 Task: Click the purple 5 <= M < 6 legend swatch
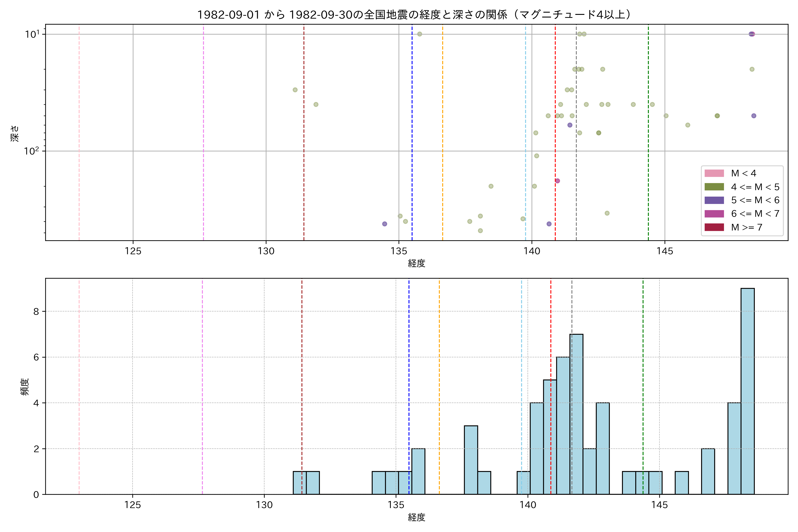[714, 200]
